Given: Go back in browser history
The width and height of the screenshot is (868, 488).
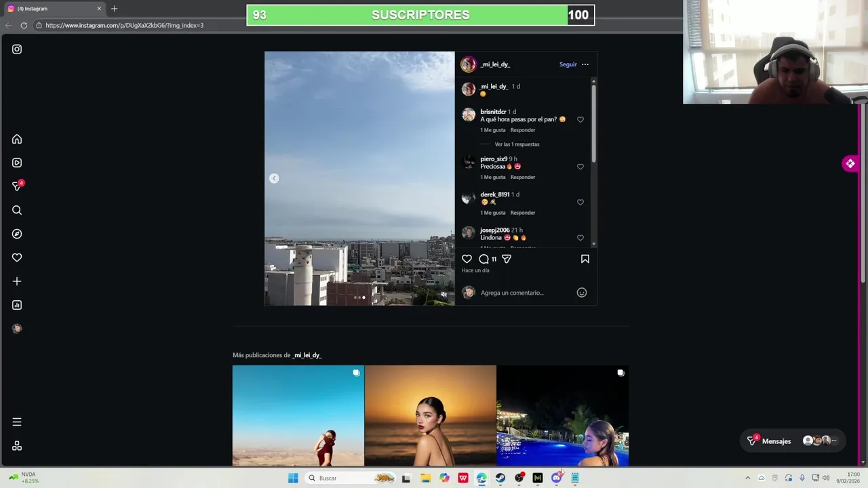Looking at the screenshot, I should point(8,25).
